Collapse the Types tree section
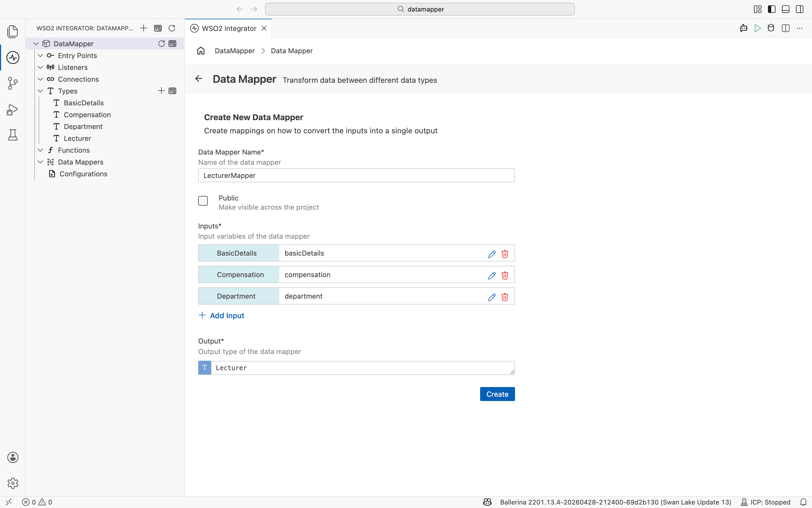812x508 pixels. 40,91
